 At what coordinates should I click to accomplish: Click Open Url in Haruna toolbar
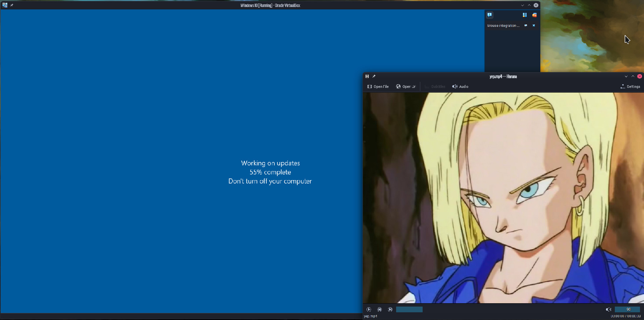pos(406,87)
